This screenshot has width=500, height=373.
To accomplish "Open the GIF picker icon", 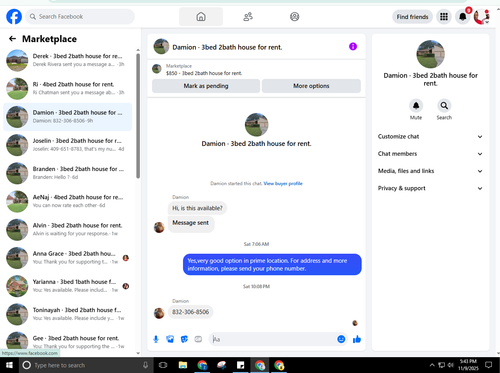I will [198, 339].
